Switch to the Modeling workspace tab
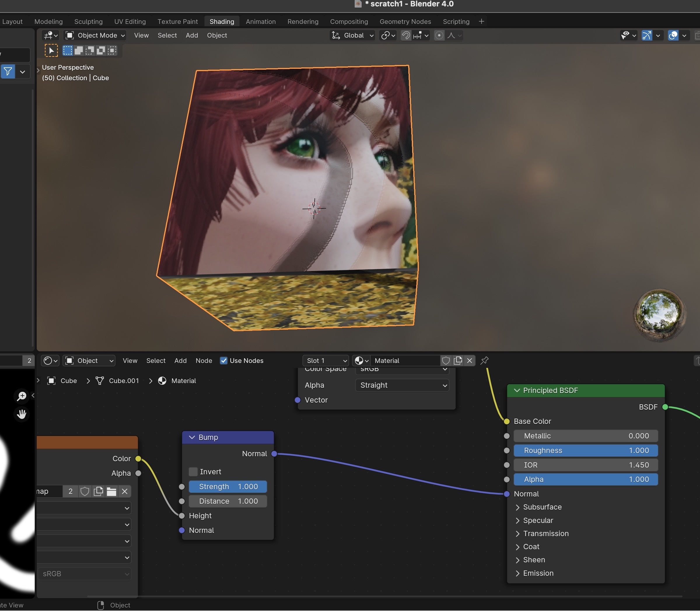This screenshot has height=611, width=700. pyautogui.click(x=48, y=22)
